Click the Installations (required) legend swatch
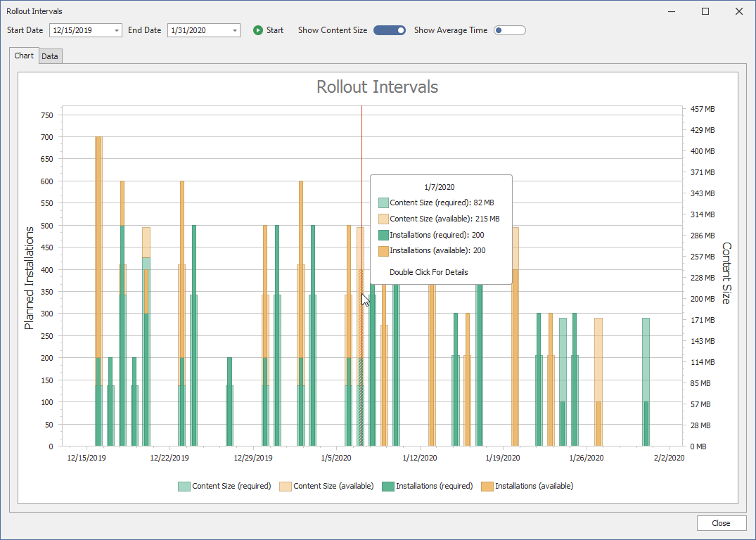The height and width of the screenshot is (540, 756). point(388,487)
